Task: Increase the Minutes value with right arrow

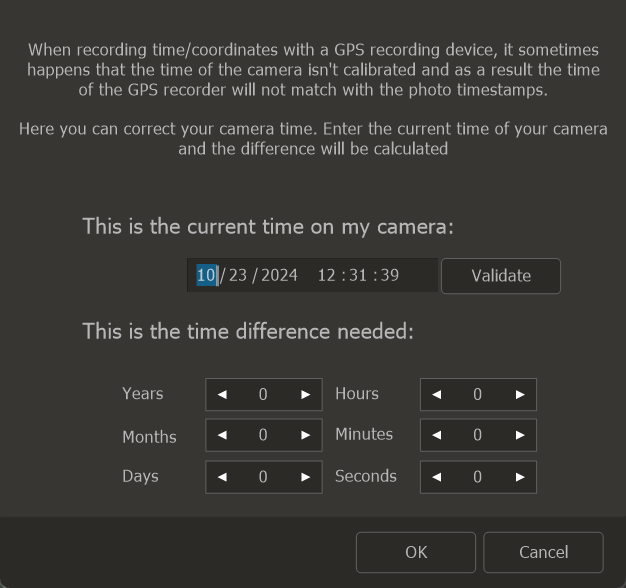Action: (520, 435)
